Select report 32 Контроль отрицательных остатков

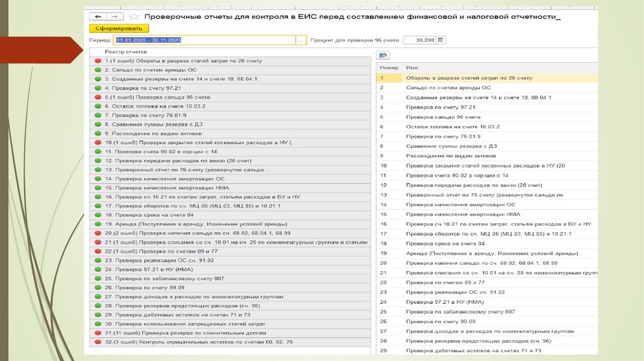[x=230, y=342]
